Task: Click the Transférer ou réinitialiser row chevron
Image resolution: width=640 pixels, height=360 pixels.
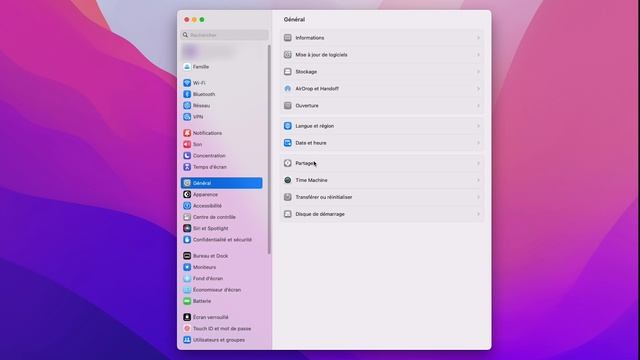Action: (x=478, y=197)
